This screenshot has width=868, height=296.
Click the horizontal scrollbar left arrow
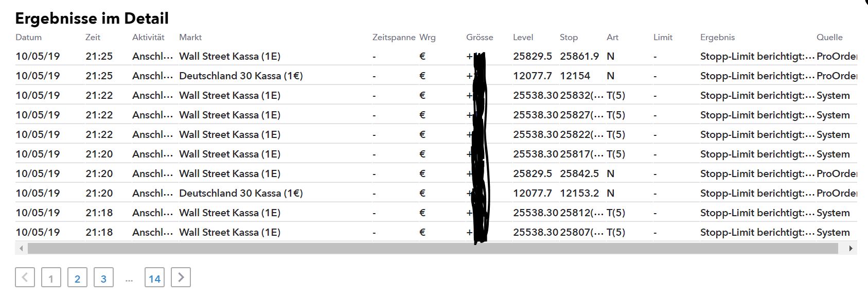(x=21, y=248)
